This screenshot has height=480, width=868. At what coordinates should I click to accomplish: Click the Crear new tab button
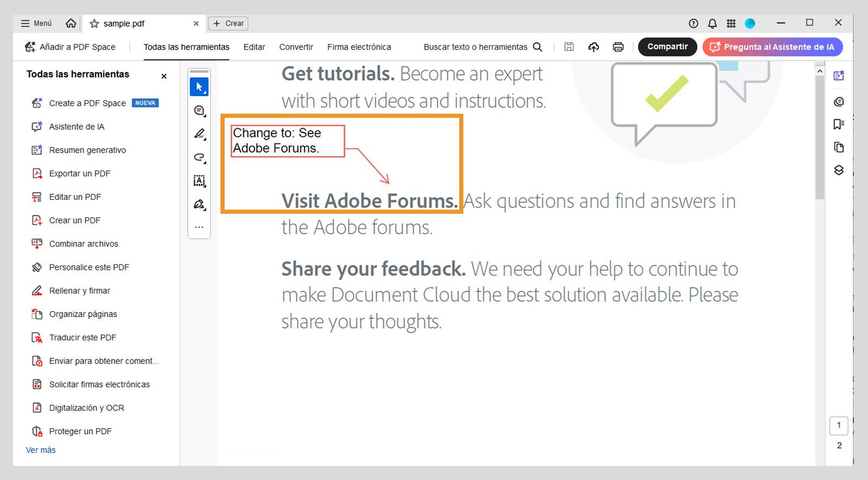click(x=228, y=23)
